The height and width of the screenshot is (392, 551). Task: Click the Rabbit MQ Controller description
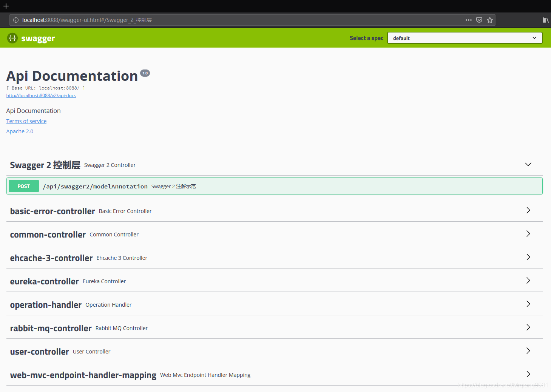(122, 328)
